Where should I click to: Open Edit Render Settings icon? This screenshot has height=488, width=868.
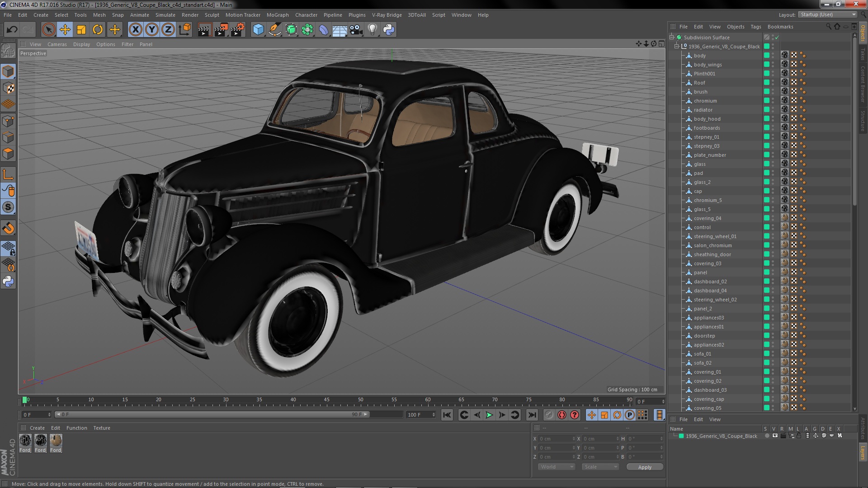(238, 30)
